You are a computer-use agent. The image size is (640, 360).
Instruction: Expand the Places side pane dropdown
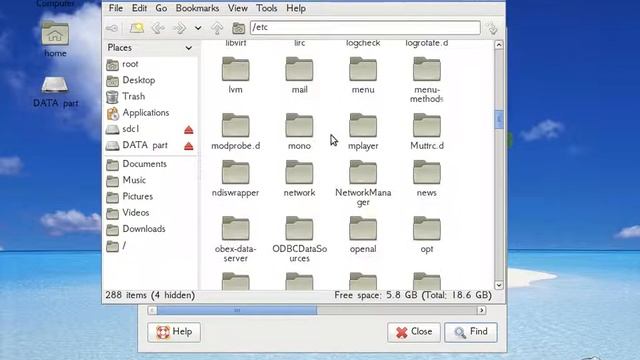coord(189,48)
